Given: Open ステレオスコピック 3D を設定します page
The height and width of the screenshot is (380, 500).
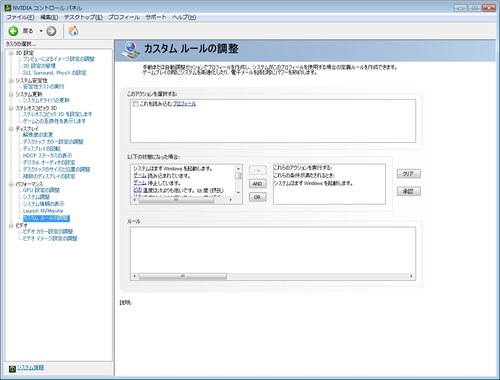Looking at the screenshot, I should point(57,114).
